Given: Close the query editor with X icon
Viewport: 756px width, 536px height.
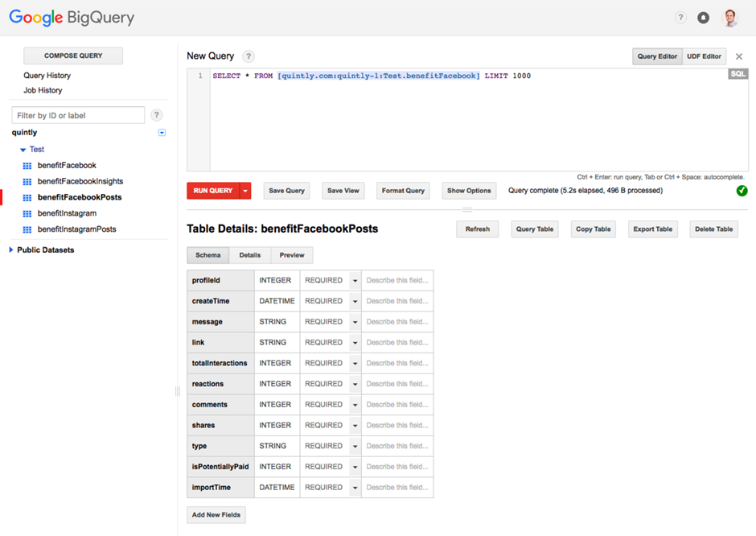Looking at the screenshot, I should click(x=738, y=56).
